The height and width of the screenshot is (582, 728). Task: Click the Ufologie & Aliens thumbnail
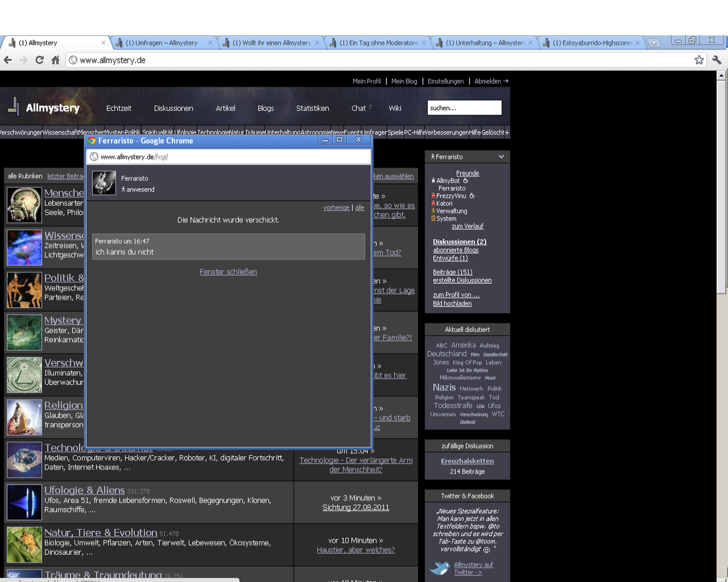click(24, 502)
